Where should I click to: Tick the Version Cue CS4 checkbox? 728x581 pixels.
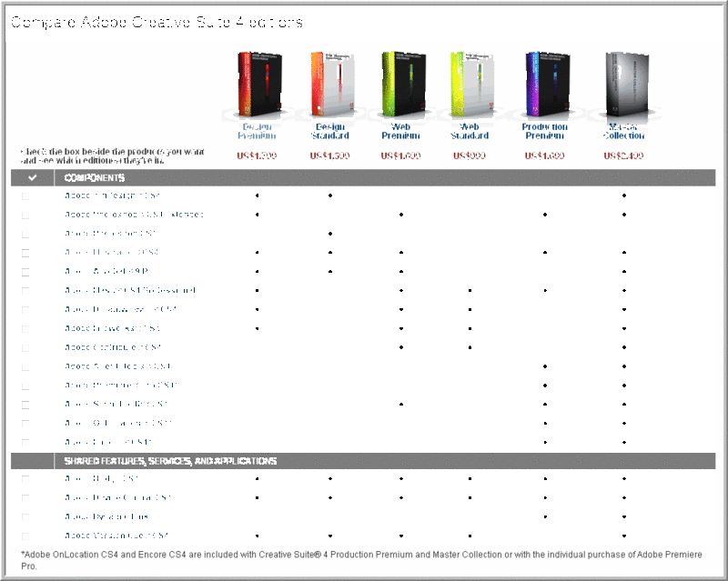click(x=25, y=536)
